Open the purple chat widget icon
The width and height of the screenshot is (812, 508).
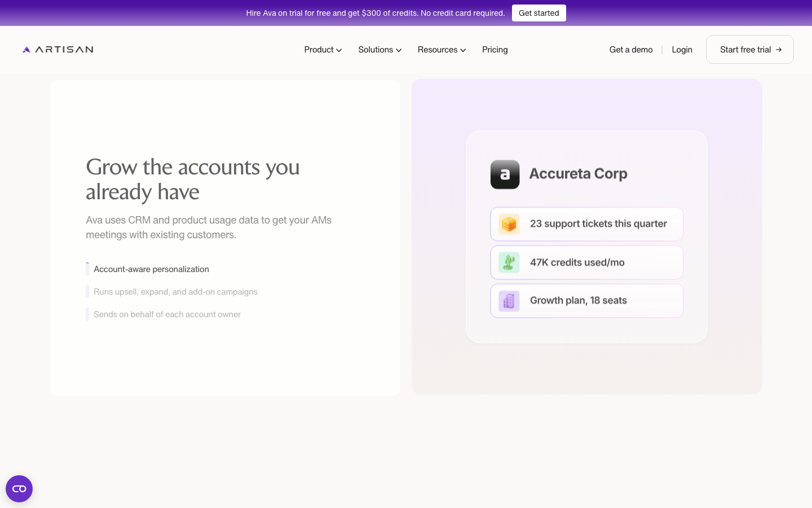click(x=19, y=489)
